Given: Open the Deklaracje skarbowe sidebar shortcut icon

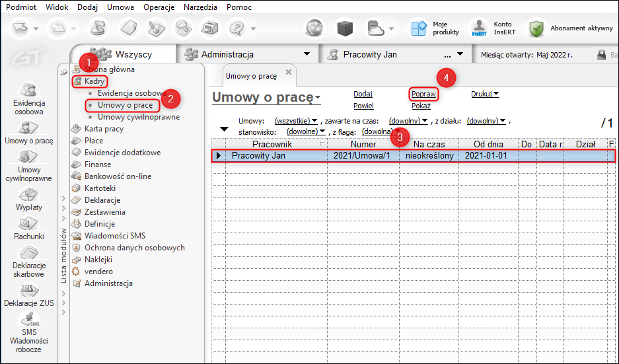Looking at the screenshot, I should pos(28,252).
